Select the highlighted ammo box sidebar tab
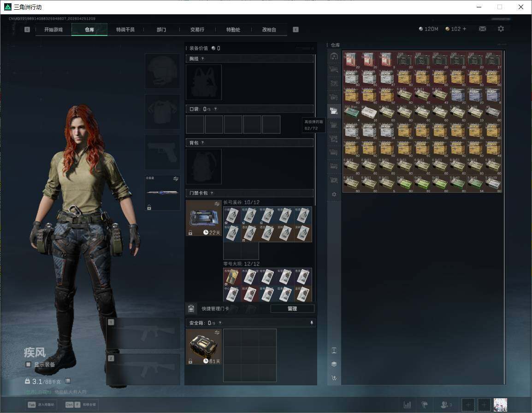The width and height of the screenshot is (532, 413). point(334,111)
